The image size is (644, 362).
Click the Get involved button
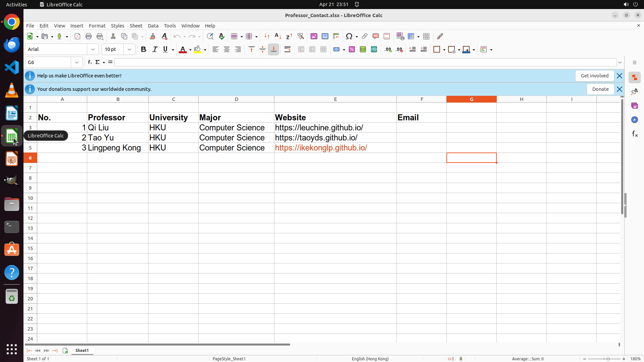coord(594,76)
